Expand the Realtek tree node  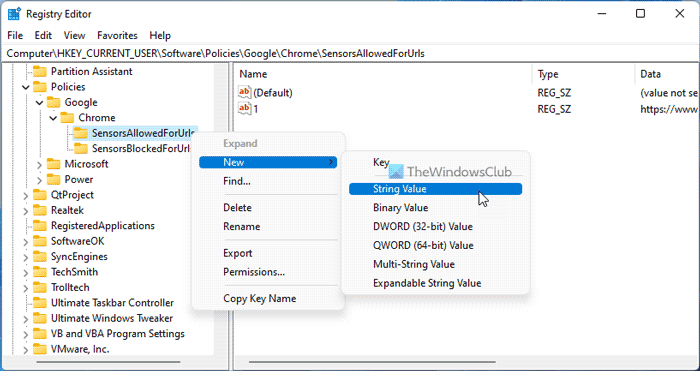tap(26, 211)
